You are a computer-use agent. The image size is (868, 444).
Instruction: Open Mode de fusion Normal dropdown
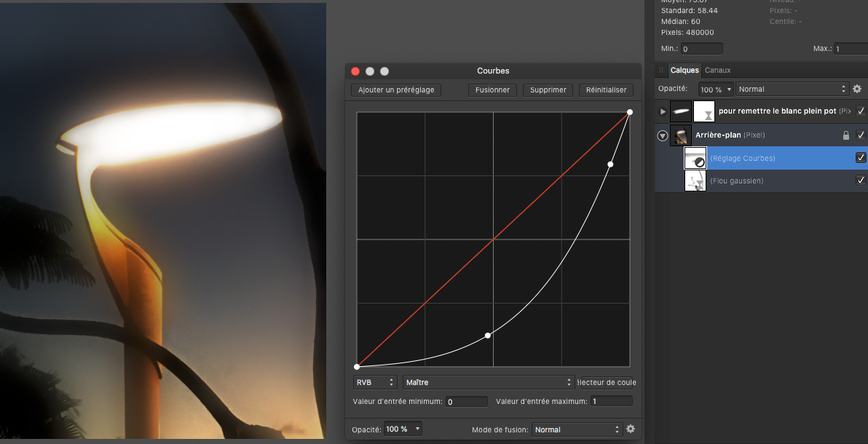pyautogui.click(x=577, y=429)
